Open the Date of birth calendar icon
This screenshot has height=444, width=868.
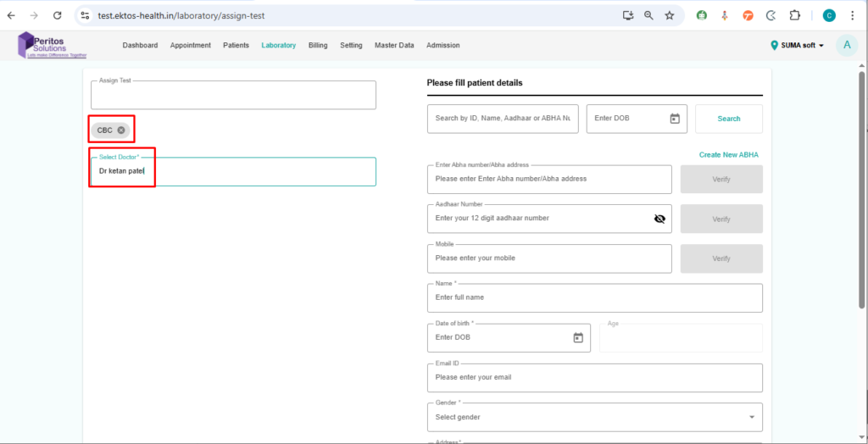578,337
